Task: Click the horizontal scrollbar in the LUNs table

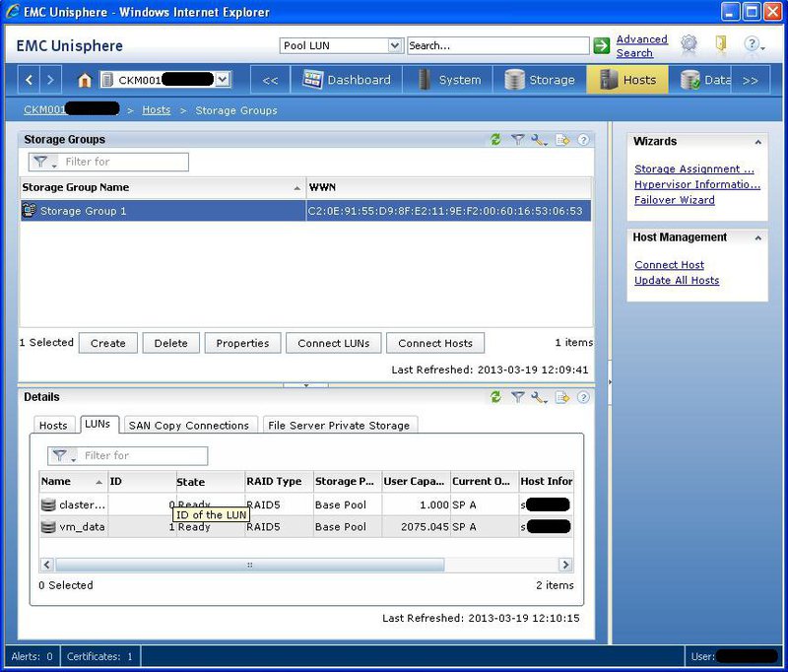Action: 250,564
